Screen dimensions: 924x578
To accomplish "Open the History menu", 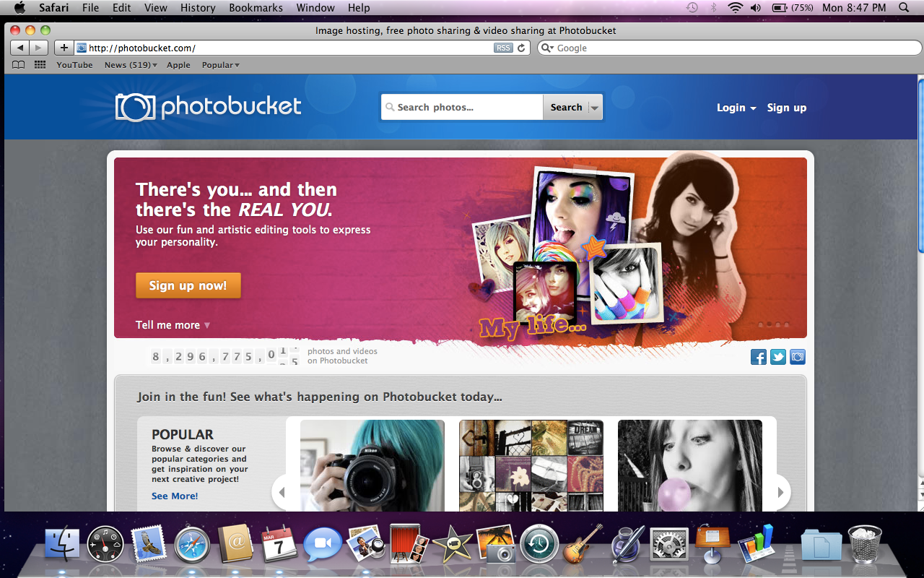I will point(198,7).
